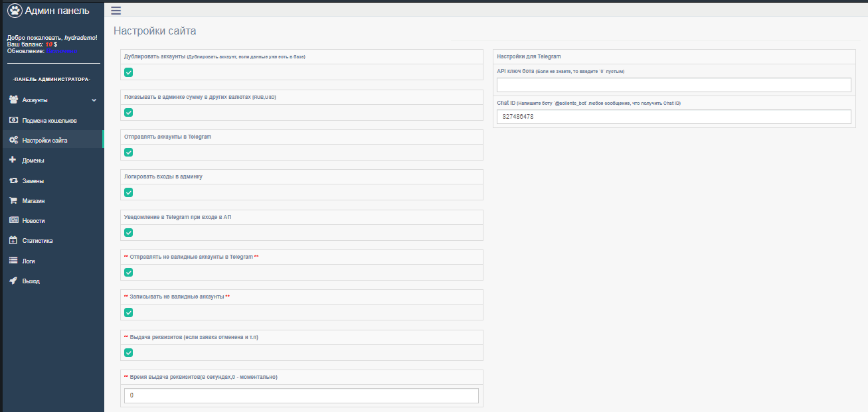Click the Chat ID field containing 827486478

(673, 117)
